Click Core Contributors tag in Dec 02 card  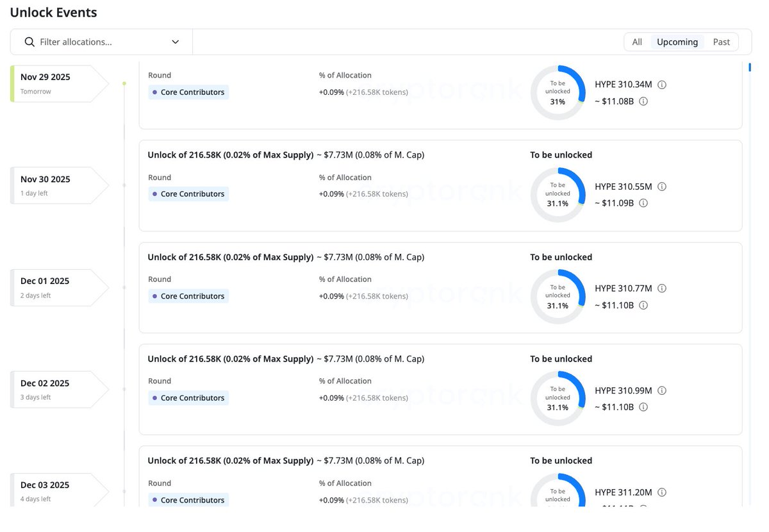188,398
